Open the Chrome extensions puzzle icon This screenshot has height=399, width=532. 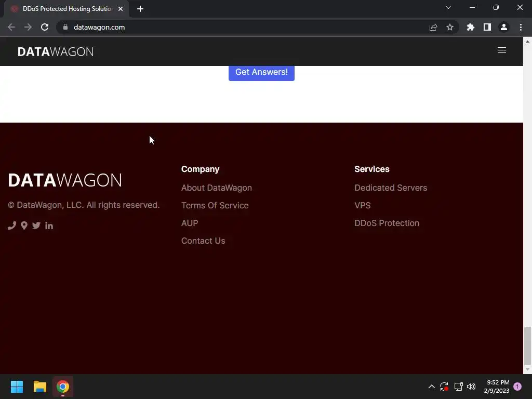[x=470, y=27]
